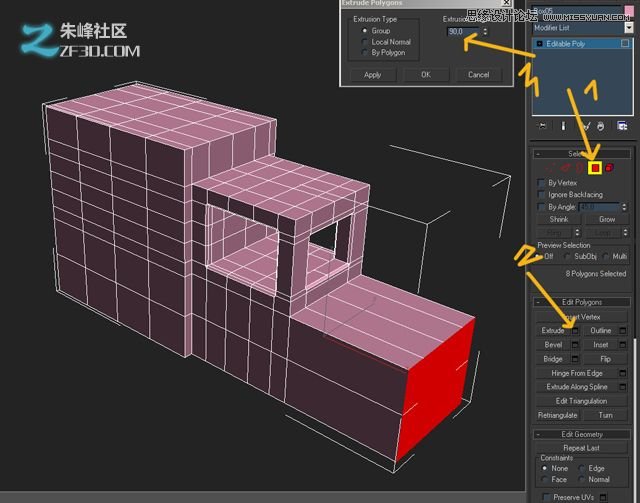This screenshot has width=640, height=503.
Task: Enable By Vertex checkbox
Action: click(541, 183)
